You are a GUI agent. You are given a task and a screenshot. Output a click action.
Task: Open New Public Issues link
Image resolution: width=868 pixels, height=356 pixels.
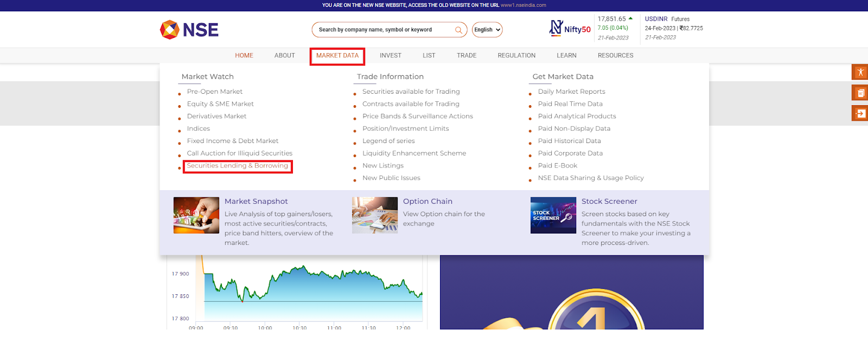tap(392, 178)
